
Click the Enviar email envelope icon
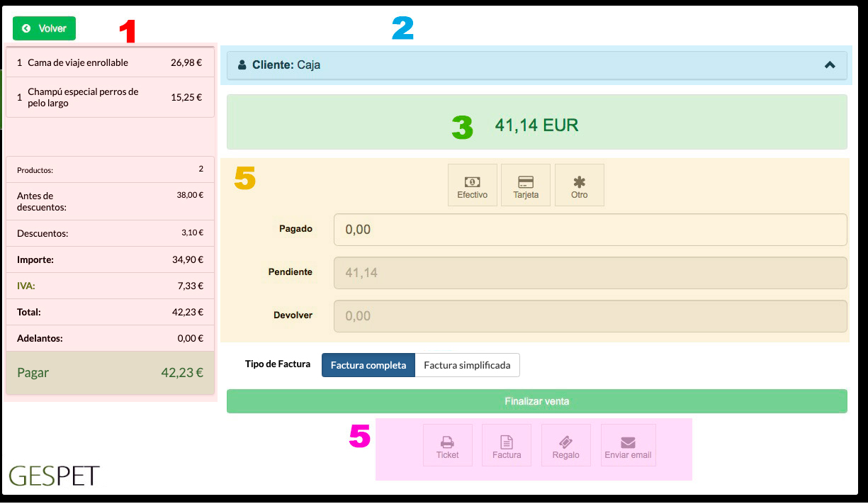628,444
